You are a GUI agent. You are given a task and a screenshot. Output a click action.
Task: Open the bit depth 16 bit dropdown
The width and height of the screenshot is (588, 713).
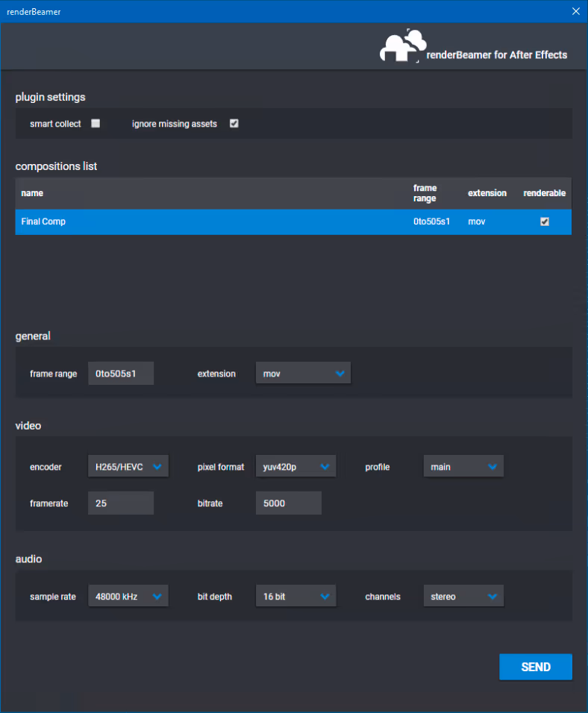point(295,596)
